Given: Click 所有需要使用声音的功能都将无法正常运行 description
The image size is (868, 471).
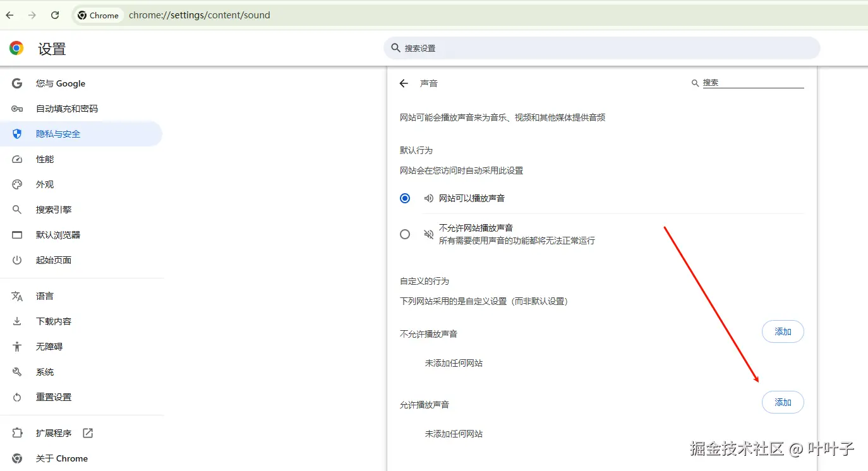Looking at the screenshot, I should point(517,241).
